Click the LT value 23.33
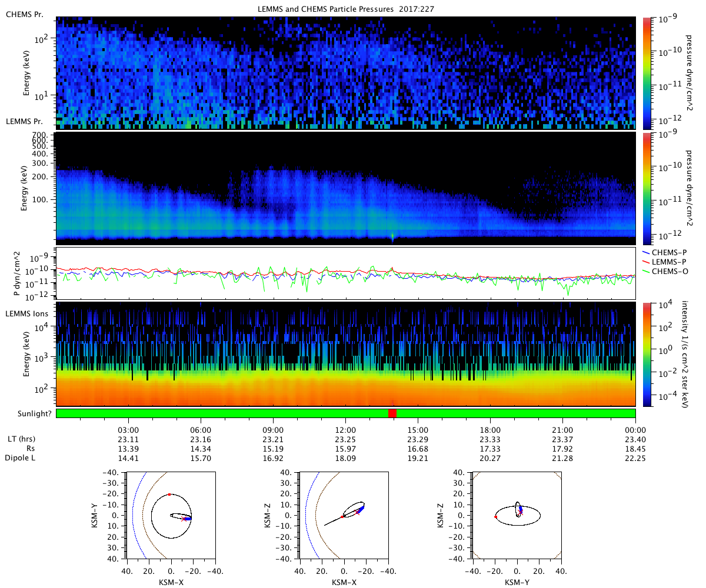This screenshot has height=588, width=706. (x=490, y=439)
